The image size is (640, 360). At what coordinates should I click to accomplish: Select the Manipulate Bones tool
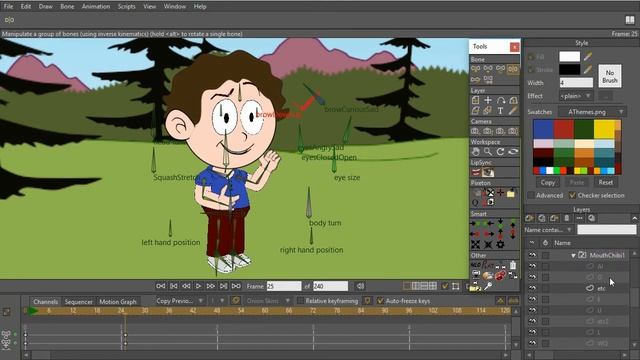click(513, 69)
